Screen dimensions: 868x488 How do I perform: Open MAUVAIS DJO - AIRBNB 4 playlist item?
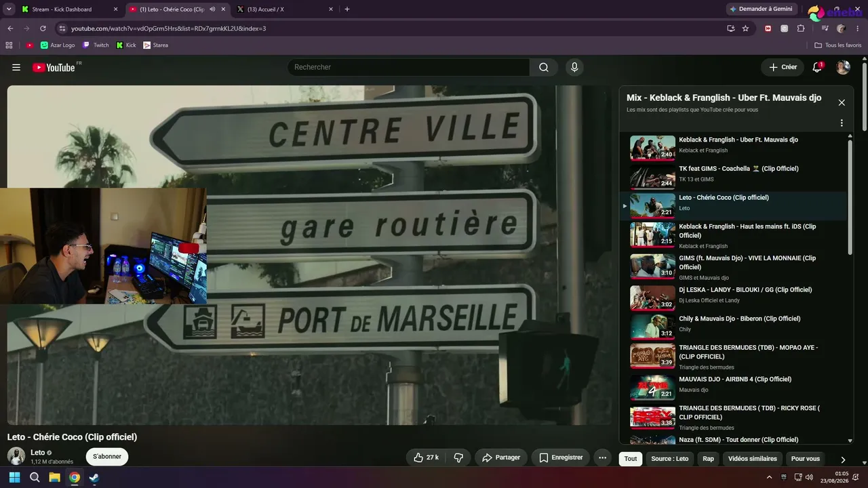click(739, 387)
